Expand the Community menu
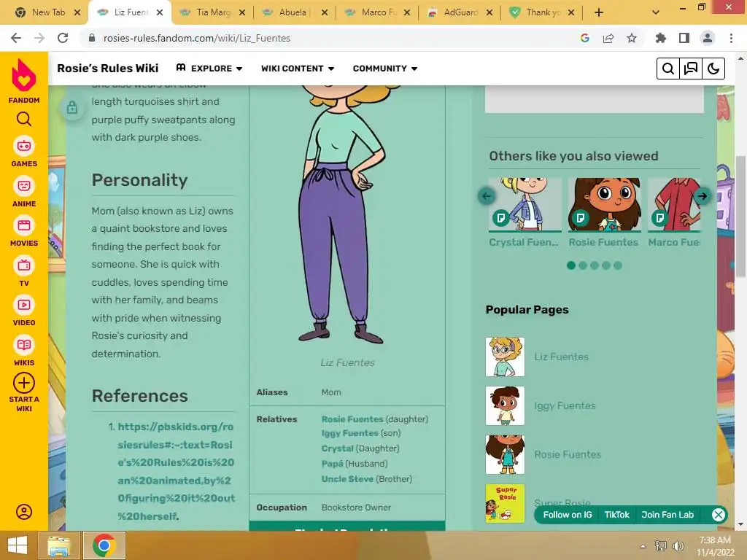The height and width of the screenshot is (560, 747). pos(385,69)
